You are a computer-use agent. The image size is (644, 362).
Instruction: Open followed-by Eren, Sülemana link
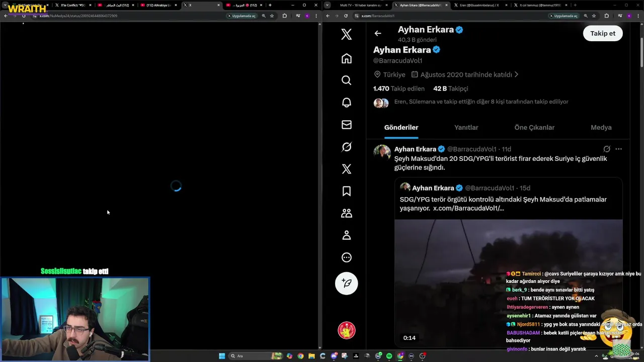click(481, 102)
